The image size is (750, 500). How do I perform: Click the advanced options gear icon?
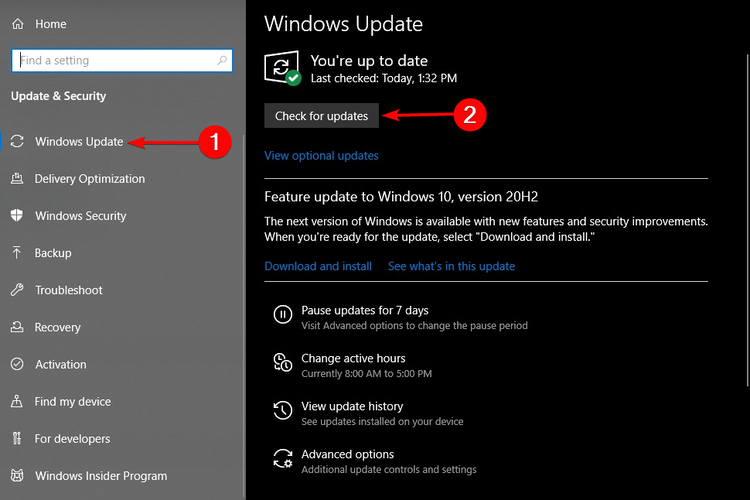click(283, 458)
